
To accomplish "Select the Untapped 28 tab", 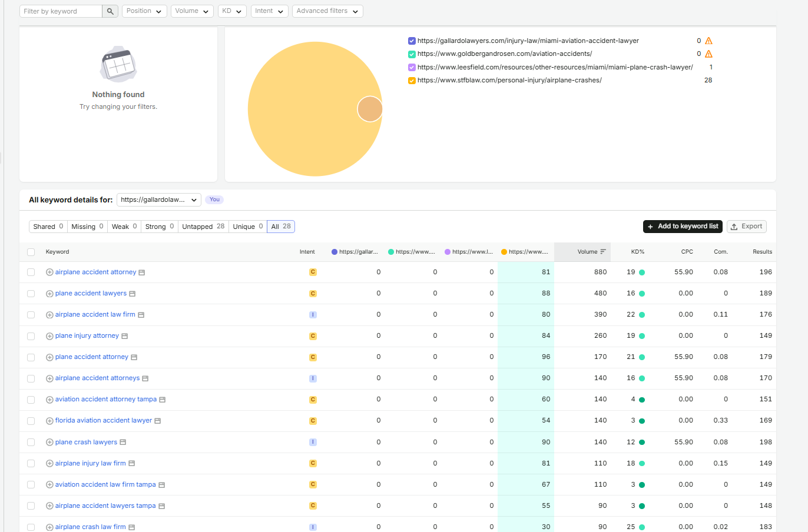I will click(203, 227).
